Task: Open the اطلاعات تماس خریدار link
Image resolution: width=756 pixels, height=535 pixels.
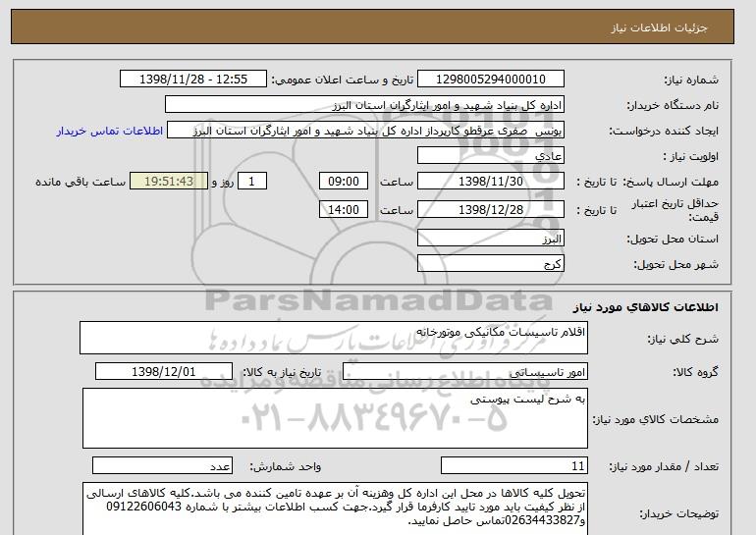Action: tap(109, 132)
